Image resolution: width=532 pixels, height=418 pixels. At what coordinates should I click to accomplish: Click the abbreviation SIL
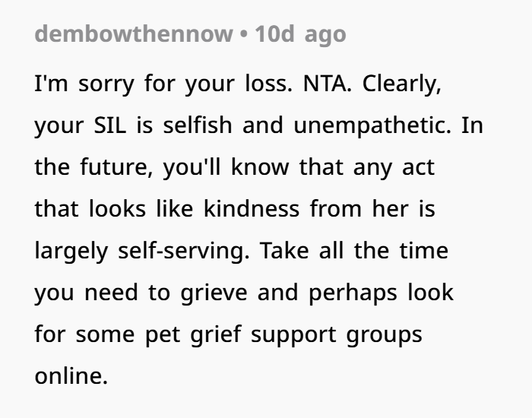pyautogui.click(x=112, y=125)
